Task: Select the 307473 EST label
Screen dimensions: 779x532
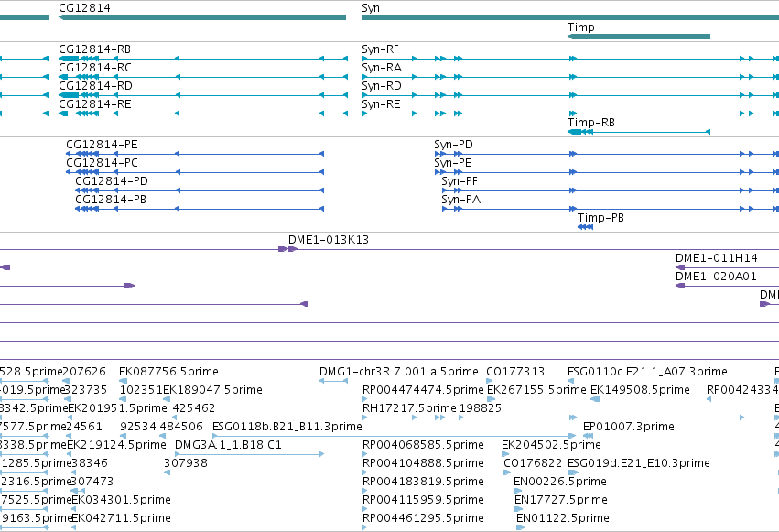Action: pos(92,482)
